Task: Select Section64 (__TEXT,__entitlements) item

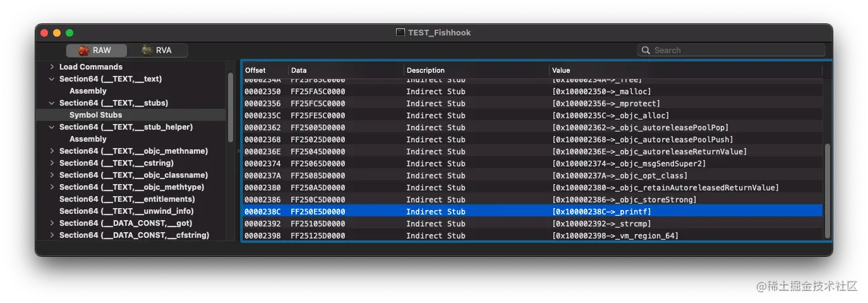Action: pos(127,199)
